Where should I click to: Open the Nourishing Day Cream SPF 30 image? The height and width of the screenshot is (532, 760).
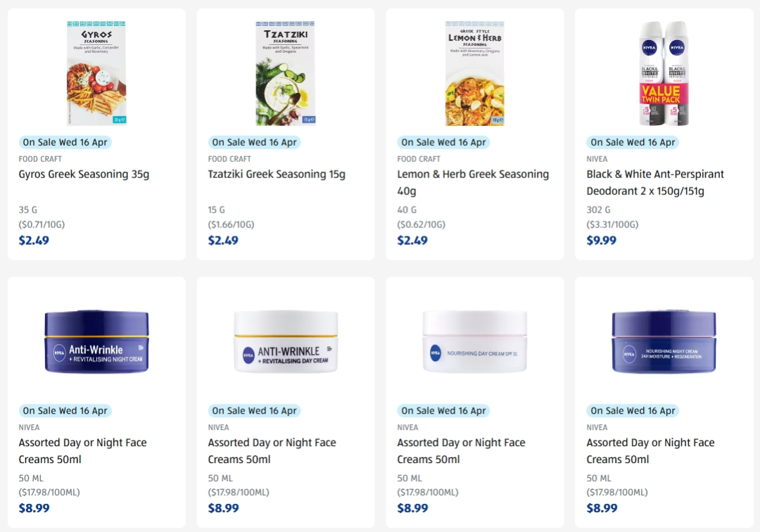coord(474,341)
